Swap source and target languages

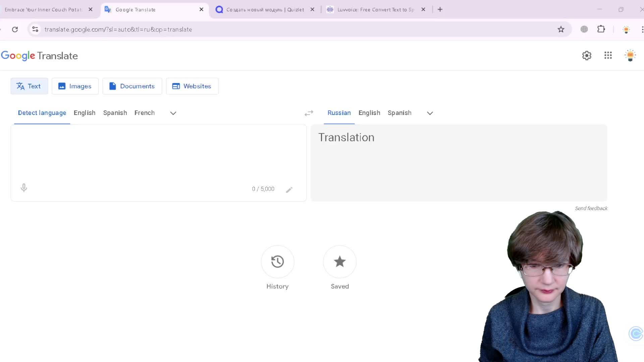coord(309,113)
